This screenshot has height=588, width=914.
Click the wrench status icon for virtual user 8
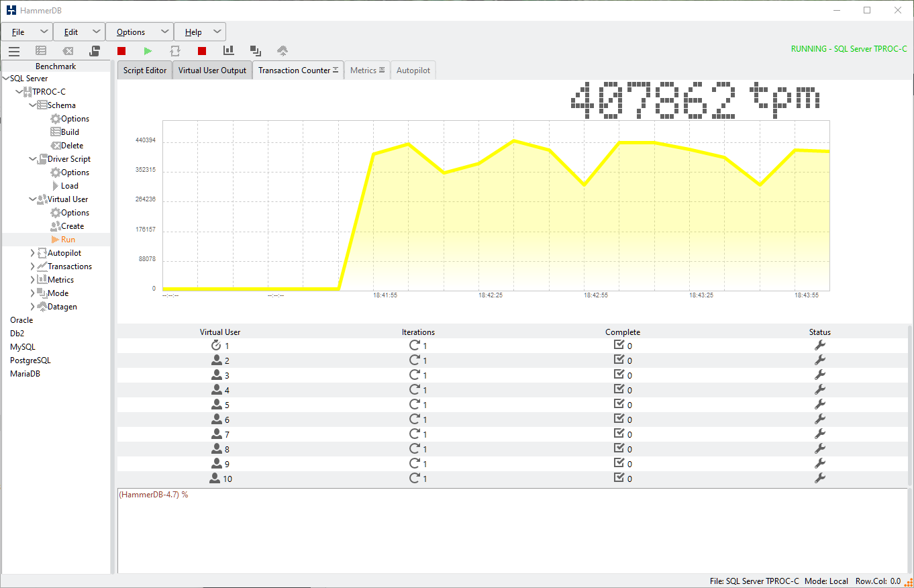point(819,448)
